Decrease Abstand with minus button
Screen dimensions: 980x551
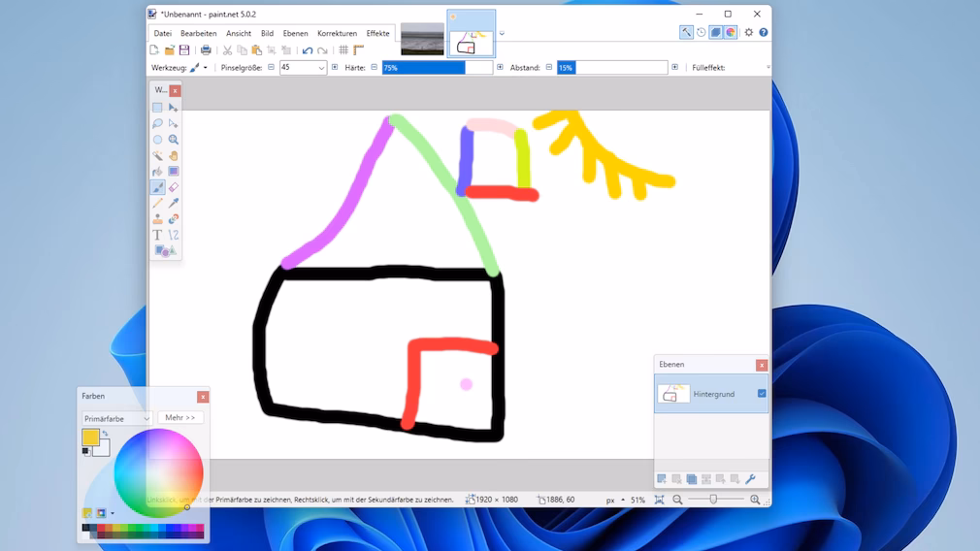coord(549,67)
